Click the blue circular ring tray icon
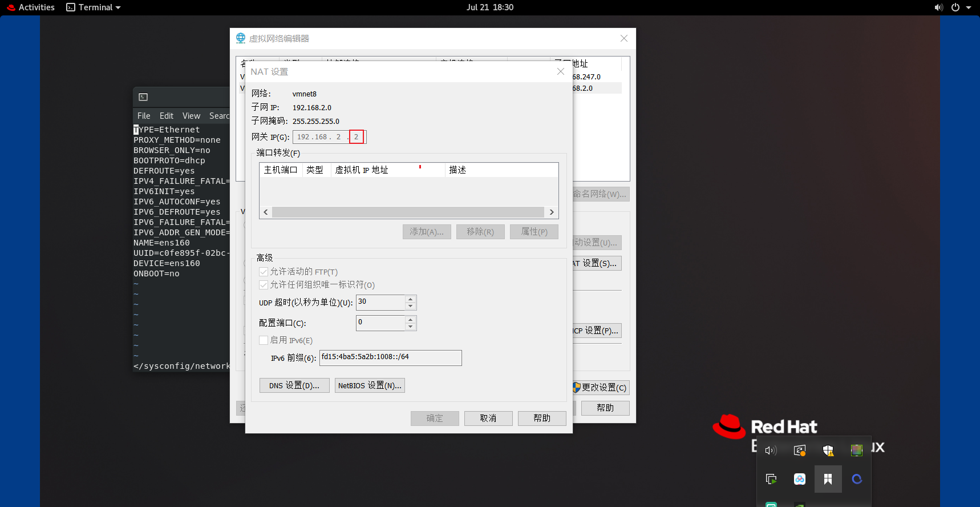The image size is (980, 507). (857, 479)
